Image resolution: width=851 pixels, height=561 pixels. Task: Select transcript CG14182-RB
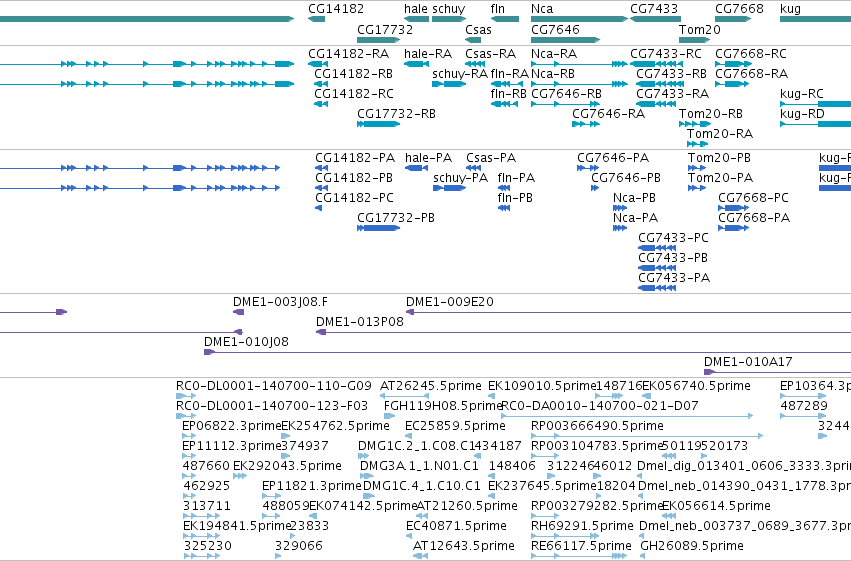point(353,74)
